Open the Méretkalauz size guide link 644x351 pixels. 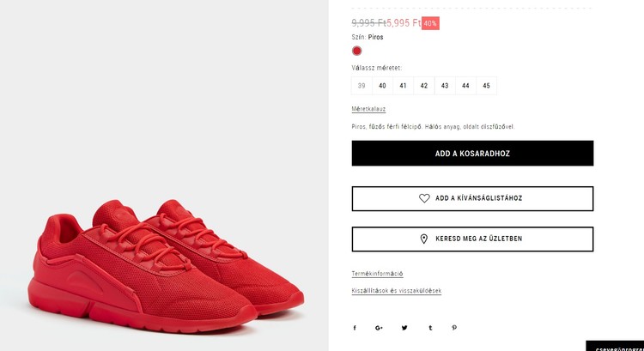click(x=368, y=109)
